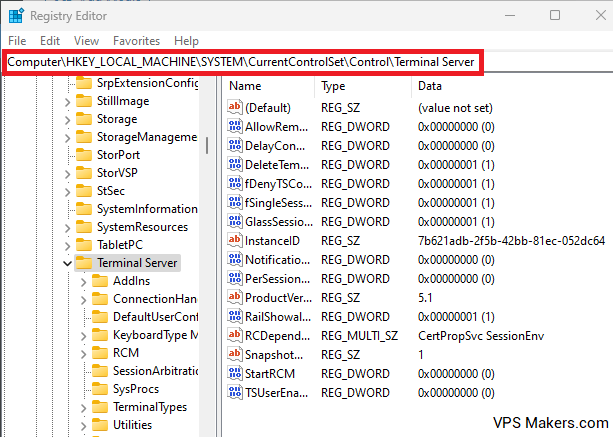Screen dimensions: 613x437
Task: Expand the Storage key
Action: pos(67,120)
